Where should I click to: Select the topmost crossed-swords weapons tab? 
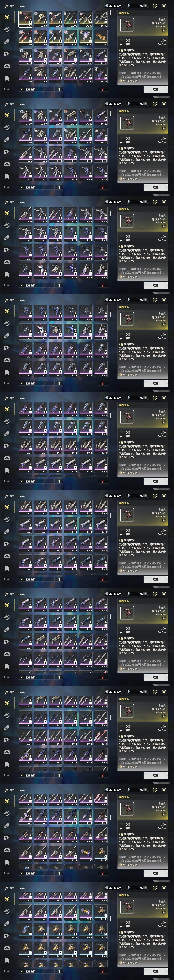click(7, 18)
